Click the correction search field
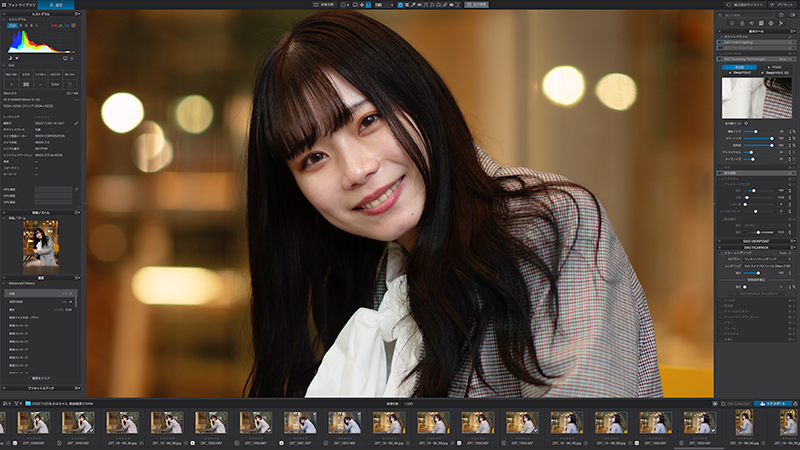Screen dimensions: 800x450 click(x=746, y=15)
